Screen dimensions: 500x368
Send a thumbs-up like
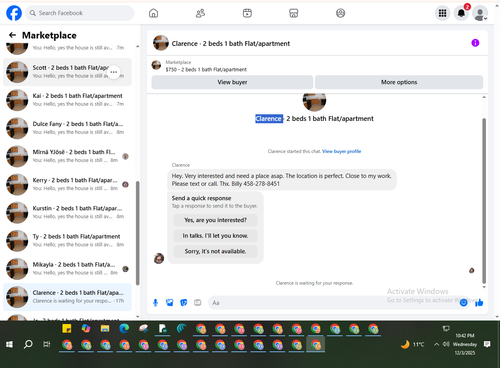tap(479, 303)
